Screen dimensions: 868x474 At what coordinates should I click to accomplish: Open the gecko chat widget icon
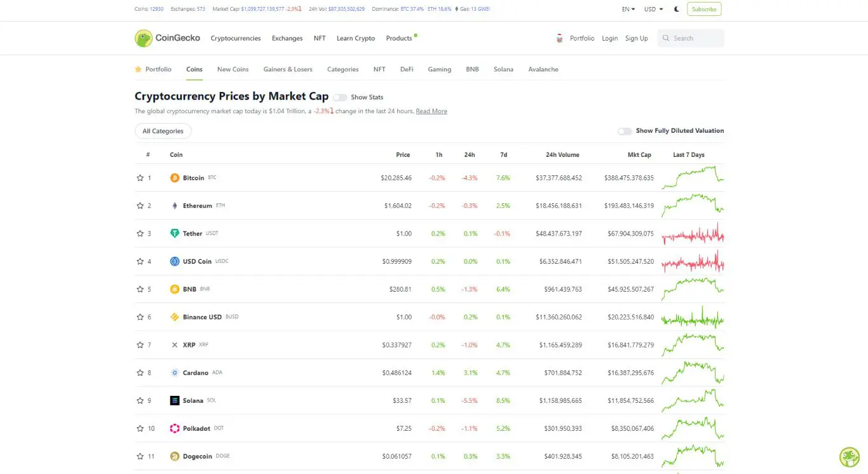(849, 457)
